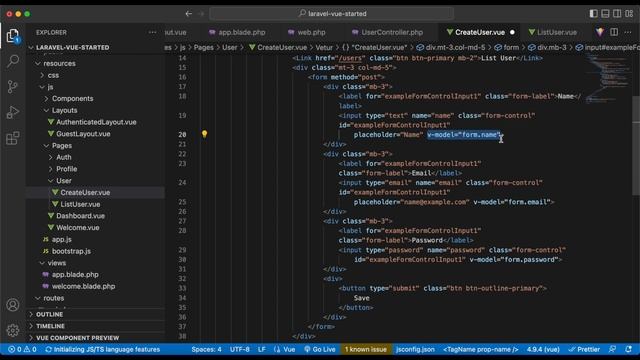Click LF end of line setting
This screenshot has width=640, height=360.
click(x=262, y=349)
